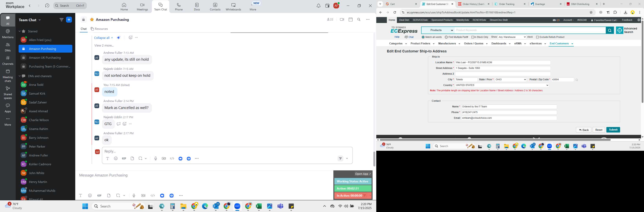The width and height of the screenshot is (644, 212).
Task: Start a video meeting in Amazon Purchasing chat
Action: pos(342,19)
